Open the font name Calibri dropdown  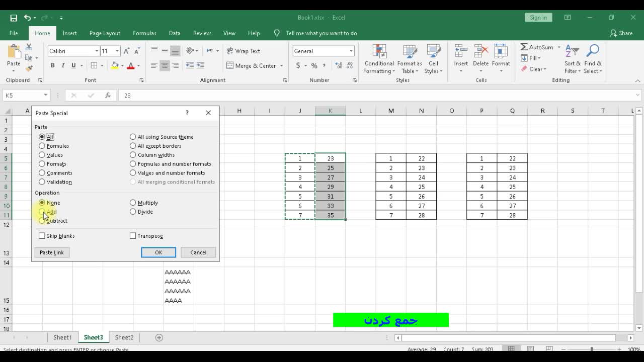click(97, 51)
